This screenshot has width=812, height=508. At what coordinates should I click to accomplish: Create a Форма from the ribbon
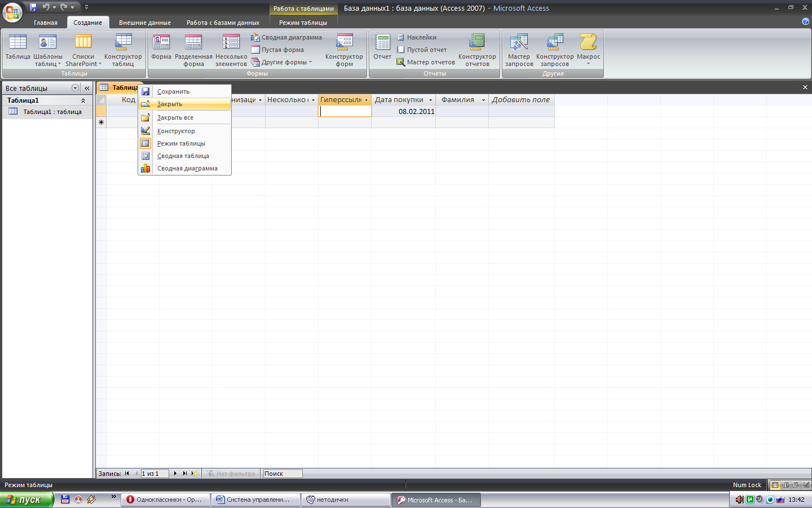[x=161, y=47]
